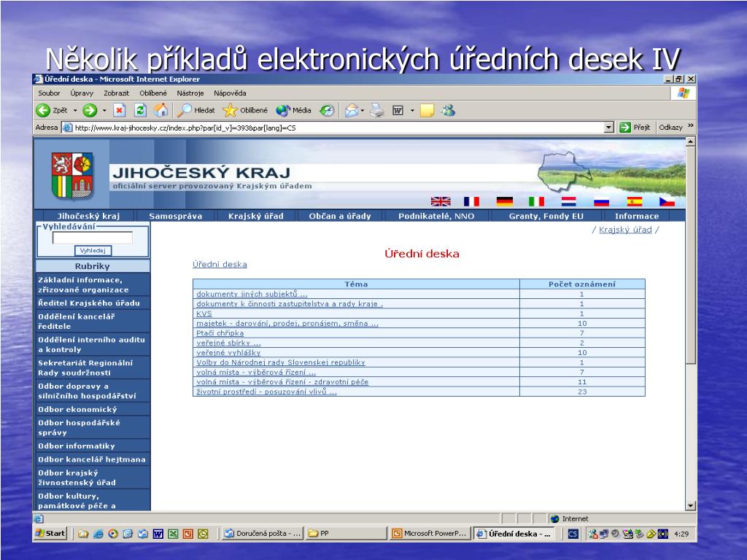Click Krajský úřad breadcrumb link
This screenshot has height=560, width=747.
click(625, 230)
